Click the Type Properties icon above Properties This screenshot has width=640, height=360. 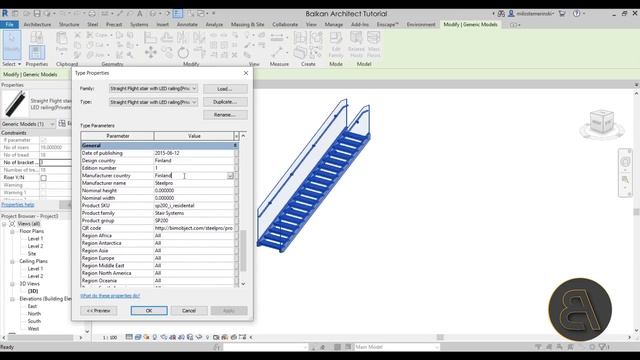tap(37, 38)
